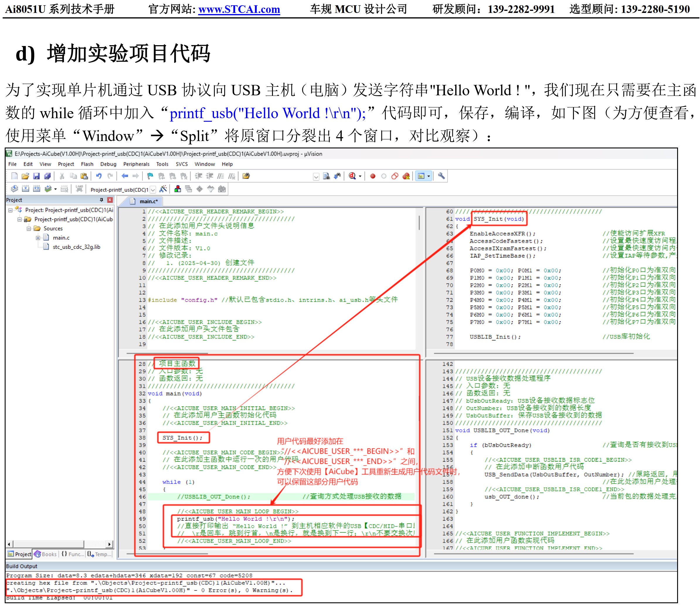Comment the selection with the comment icon
700x605 pixels.
tap(221, 176)
